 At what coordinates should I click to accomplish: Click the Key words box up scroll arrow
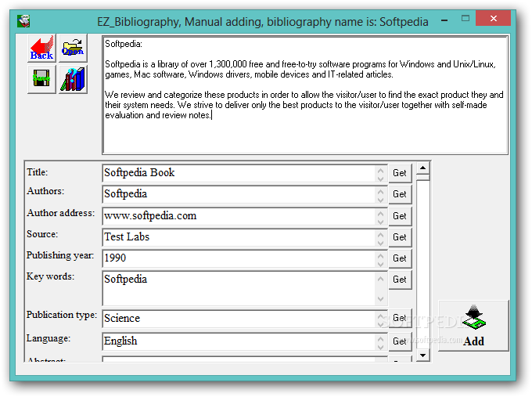coord(381,279)
